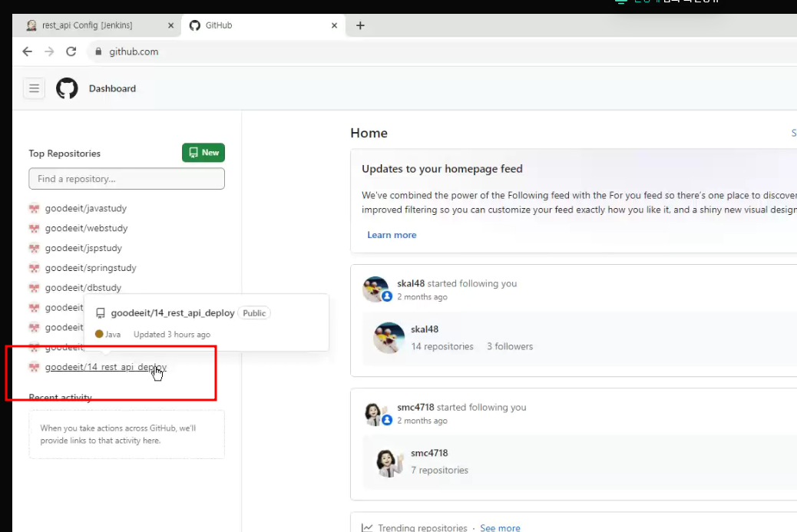Click the Java language dot in hover card
The width and height of the screenshot is (797, 532).
coord(99,334)
